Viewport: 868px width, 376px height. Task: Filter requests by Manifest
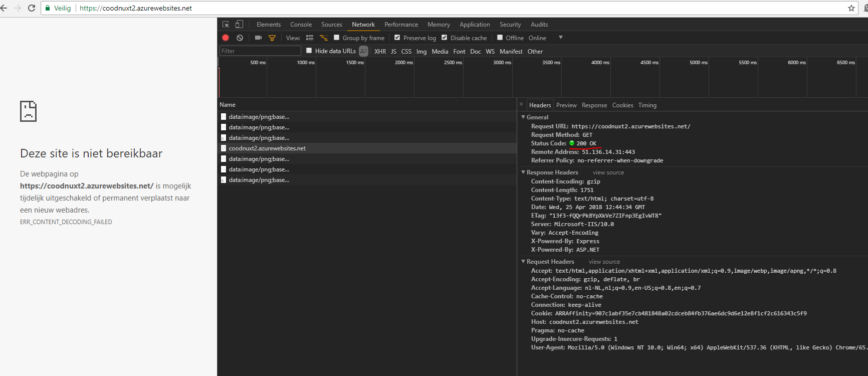click(511, 51)
